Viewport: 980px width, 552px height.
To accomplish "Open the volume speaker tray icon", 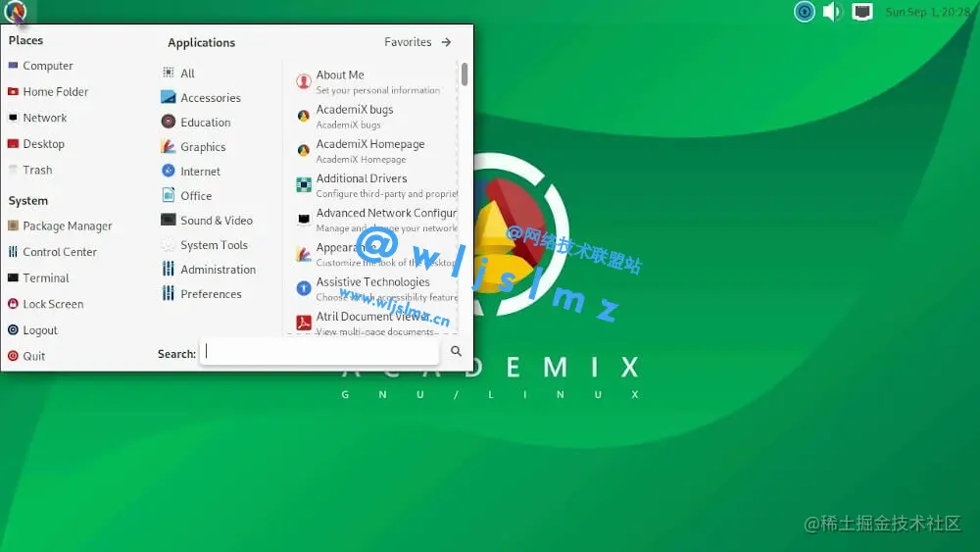I will pos(832,11).
